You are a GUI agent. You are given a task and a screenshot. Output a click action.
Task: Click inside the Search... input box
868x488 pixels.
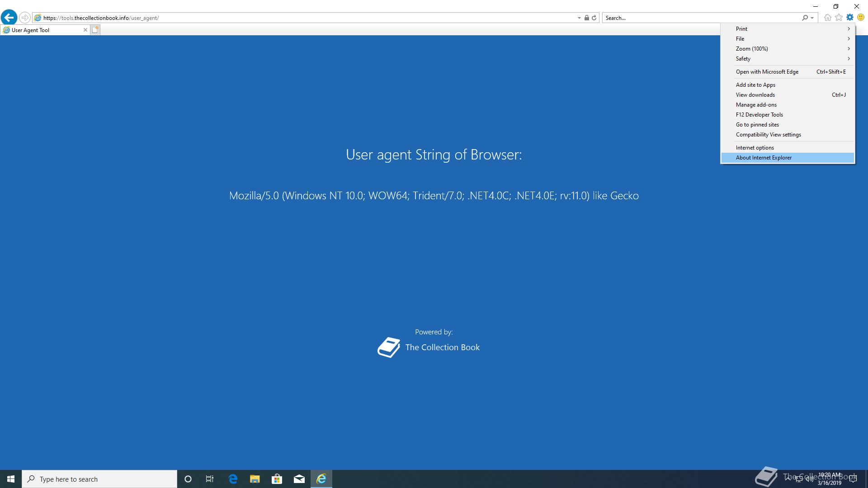[x=701, y=18]
